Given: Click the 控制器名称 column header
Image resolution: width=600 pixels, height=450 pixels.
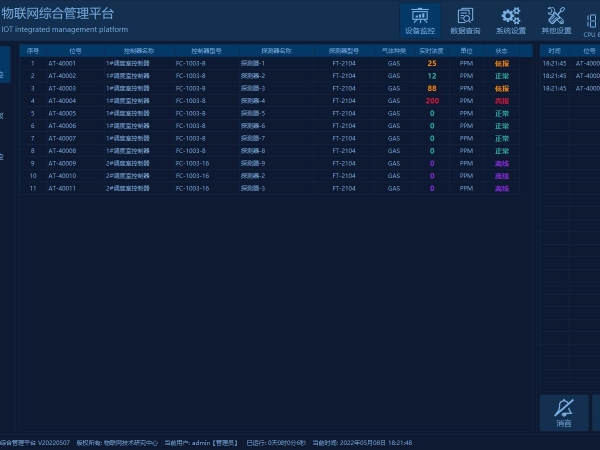Looking at the screenshot, I should tap(139, 50).
